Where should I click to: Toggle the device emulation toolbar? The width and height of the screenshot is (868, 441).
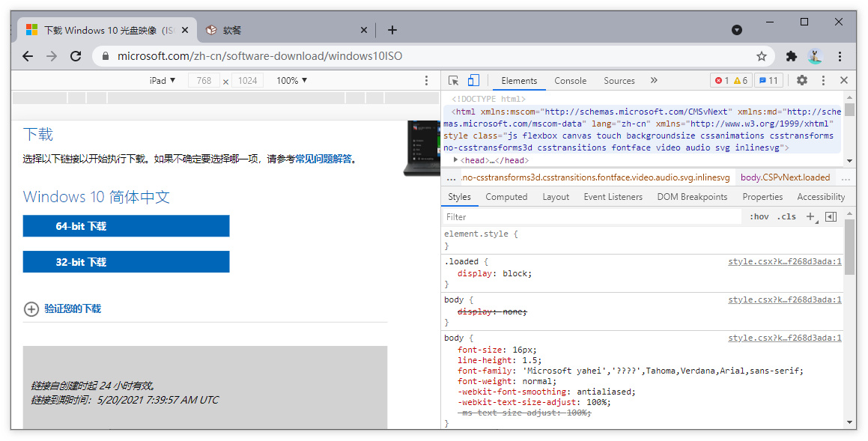(473, 80)
